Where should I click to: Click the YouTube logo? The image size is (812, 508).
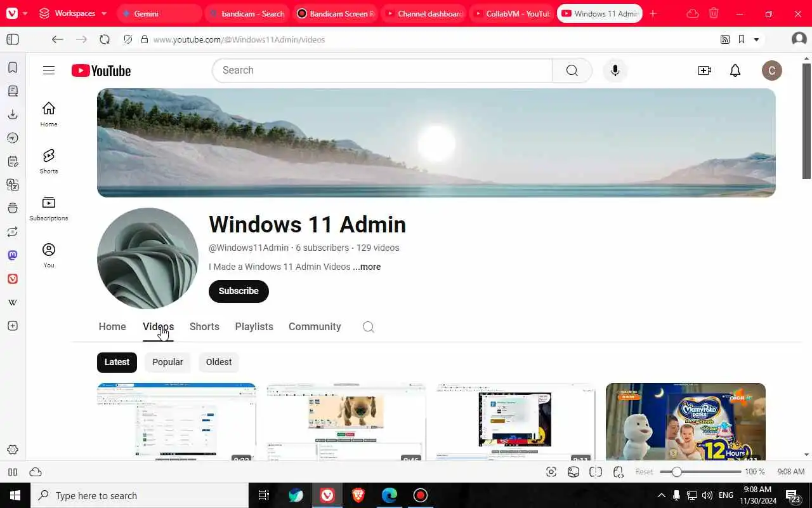click(x=101, y=70)
